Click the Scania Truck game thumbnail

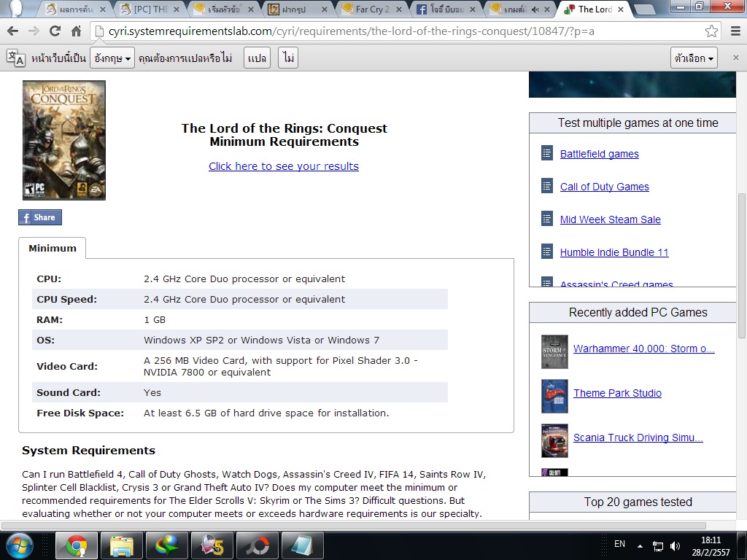(554, 440)
